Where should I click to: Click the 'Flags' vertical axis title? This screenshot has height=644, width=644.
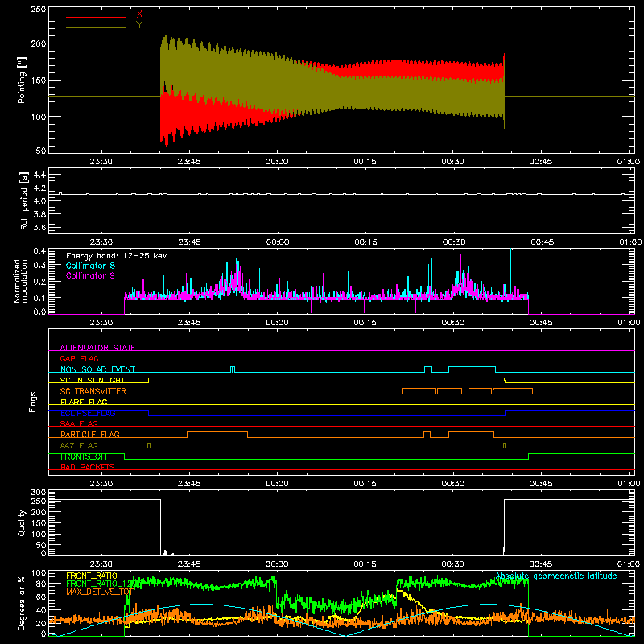click(32, 402)
